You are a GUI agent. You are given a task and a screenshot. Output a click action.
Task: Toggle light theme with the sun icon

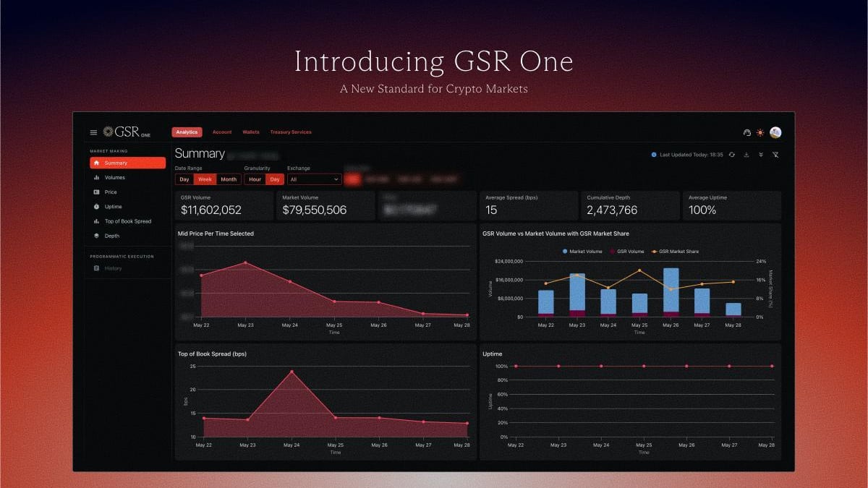pos(759,132)
